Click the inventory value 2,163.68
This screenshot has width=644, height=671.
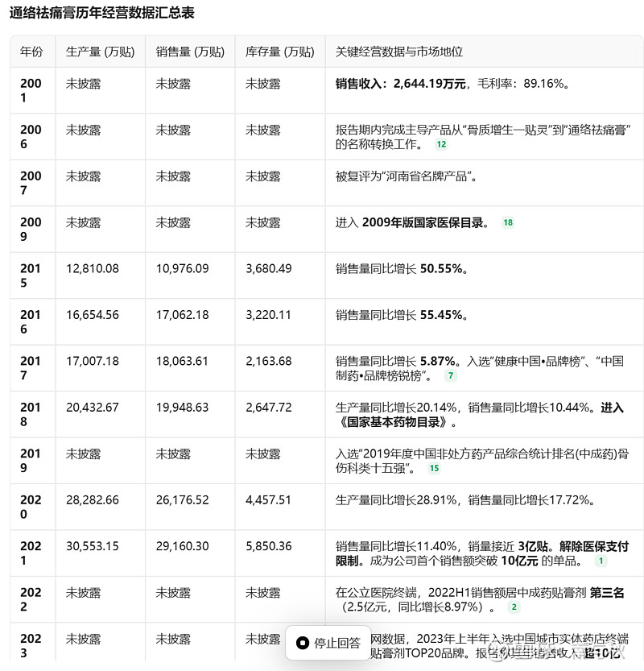(x=269, y=361)
